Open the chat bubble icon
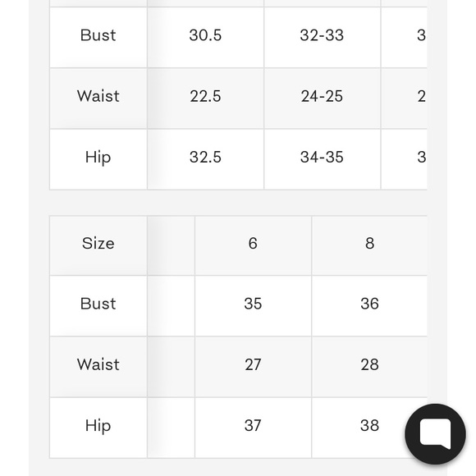Image resolution: width=476 pixels, height=476 pixels. click(x=435, y=434)
